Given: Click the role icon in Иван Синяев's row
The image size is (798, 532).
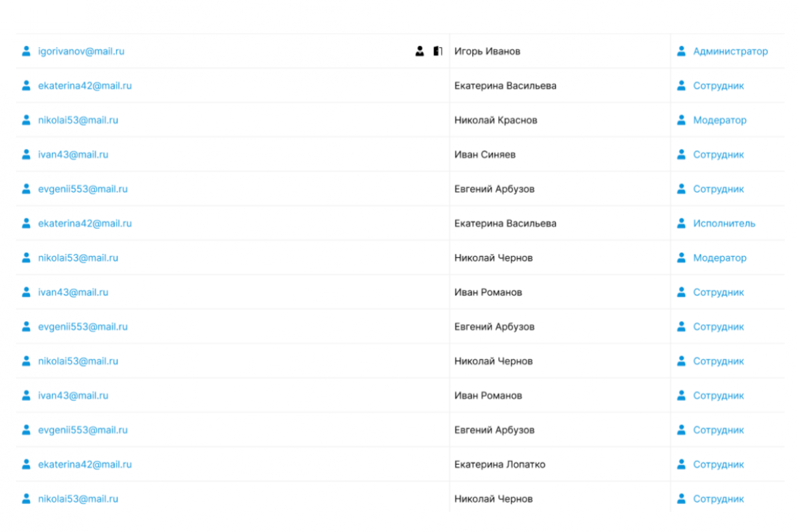Looking at the screenshot, I should [681, 154].
